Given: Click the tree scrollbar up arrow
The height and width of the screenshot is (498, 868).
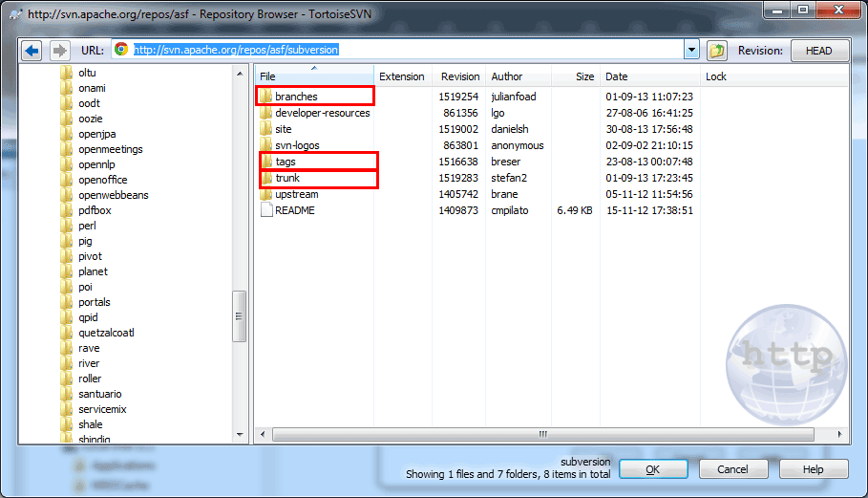Looking at the screenshot, I should click(239, 73).
